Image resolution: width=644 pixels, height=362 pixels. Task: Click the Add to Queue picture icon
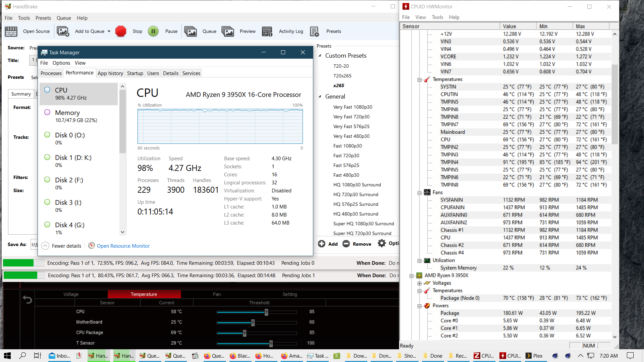[63, 31]
